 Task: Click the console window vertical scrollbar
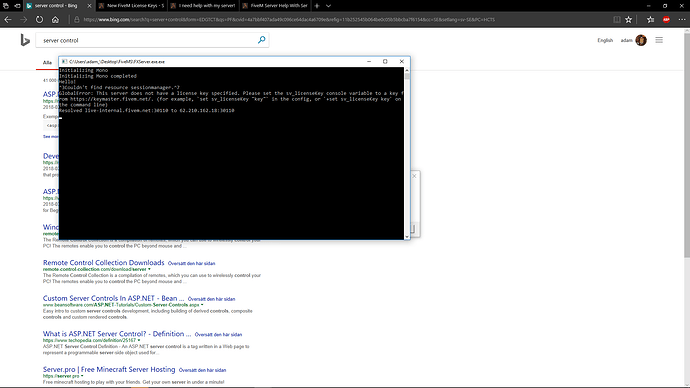coord(407,154)
